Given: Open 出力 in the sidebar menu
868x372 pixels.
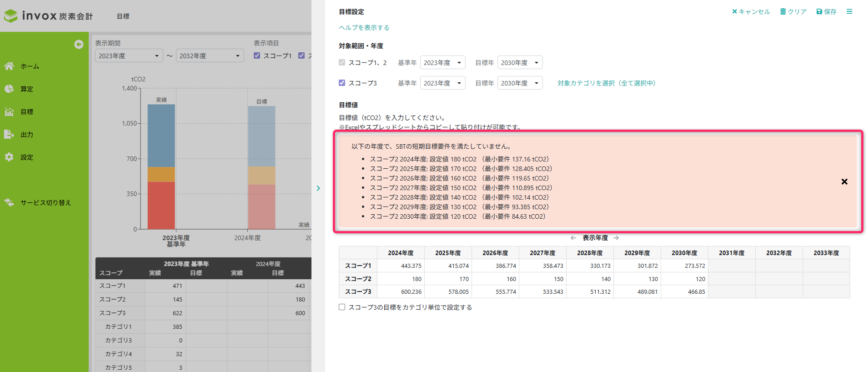Looking at the screenshot, I should pos(26,135).
